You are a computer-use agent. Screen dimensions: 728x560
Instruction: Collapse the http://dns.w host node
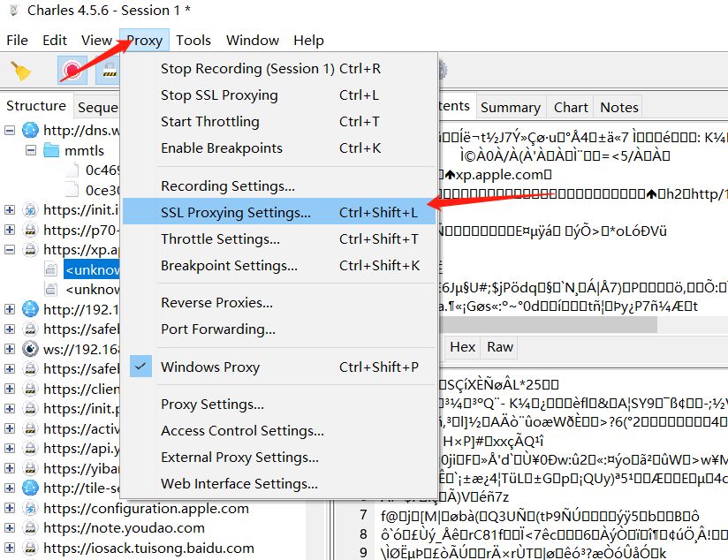10,131
